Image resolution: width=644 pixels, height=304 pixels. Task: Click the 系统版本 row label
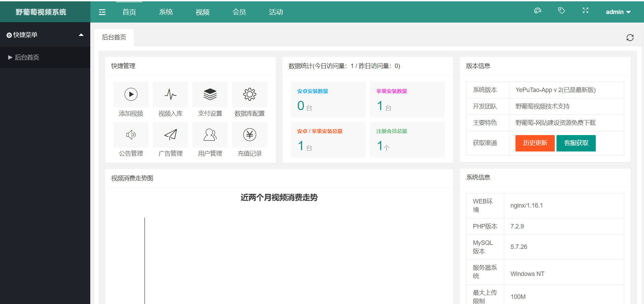(485, 90)
